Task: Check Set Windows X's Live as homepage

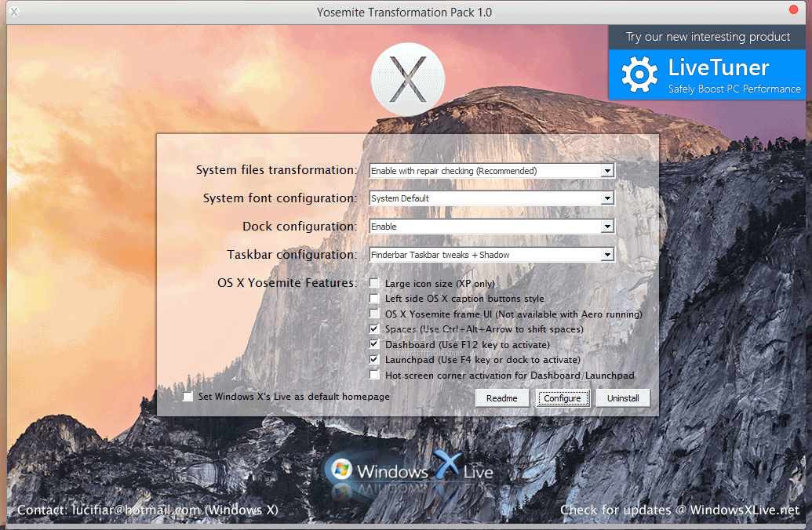Action: pos(188,397)
